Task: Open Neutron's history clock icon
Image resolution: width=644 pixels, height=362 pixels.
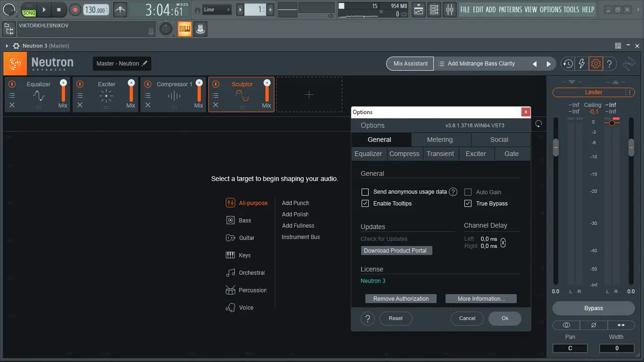Action: click(x=568, y=63)
